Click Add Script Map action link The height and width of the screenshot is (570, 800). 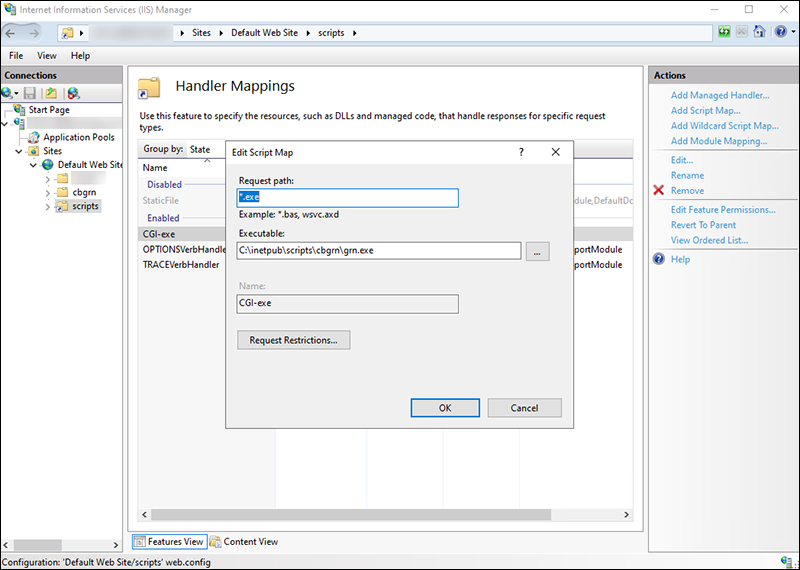[x=705, y=111]
